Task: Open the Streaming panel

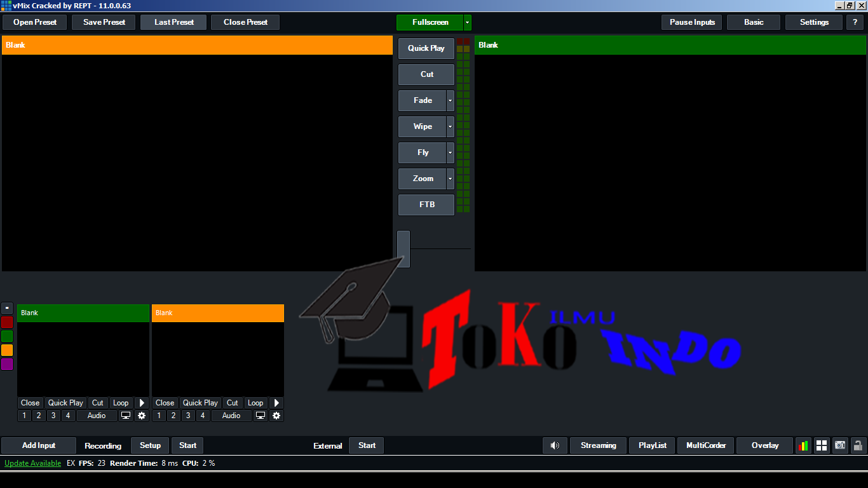Action: tap(599, 445)
